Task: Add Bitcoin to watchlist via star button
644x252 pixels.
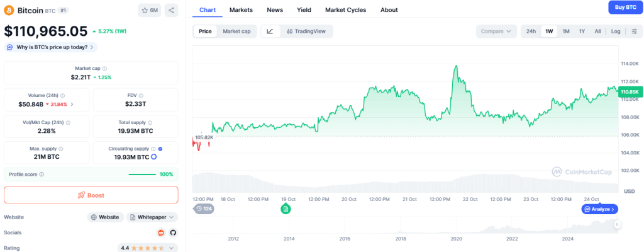Action: tap(150, 10)
